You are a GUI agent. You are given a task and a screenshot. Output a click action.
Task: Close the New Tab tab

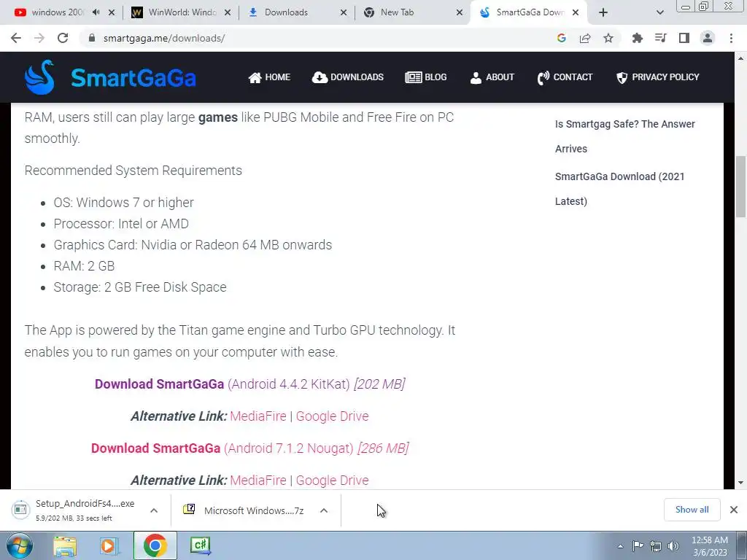(460, 12)
